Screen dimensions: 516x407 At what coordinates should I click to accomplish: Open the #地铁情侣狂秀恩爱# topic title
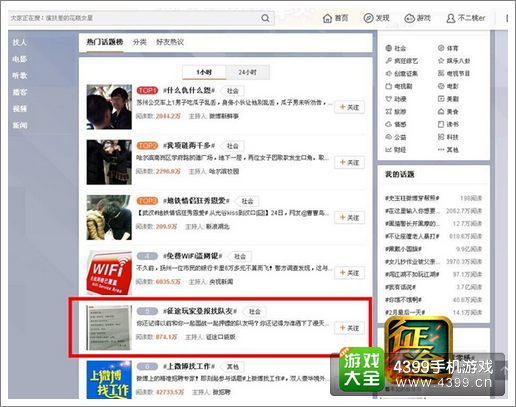(196, 201)
